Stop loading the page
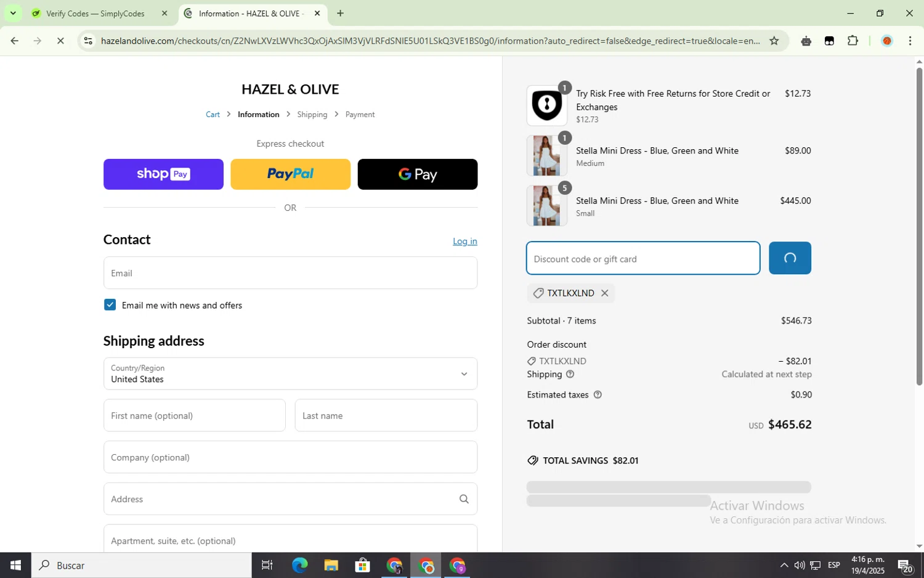Image resolution: width=924 pixels, height=578 pixels. pos(60,41)
